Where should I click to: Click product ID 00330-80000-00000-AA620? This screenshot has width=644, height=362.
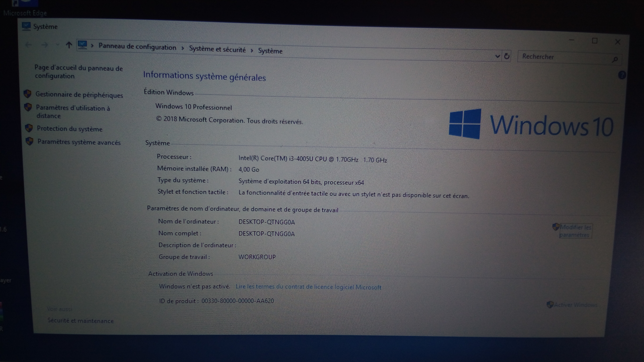click(x=238, y=301)
